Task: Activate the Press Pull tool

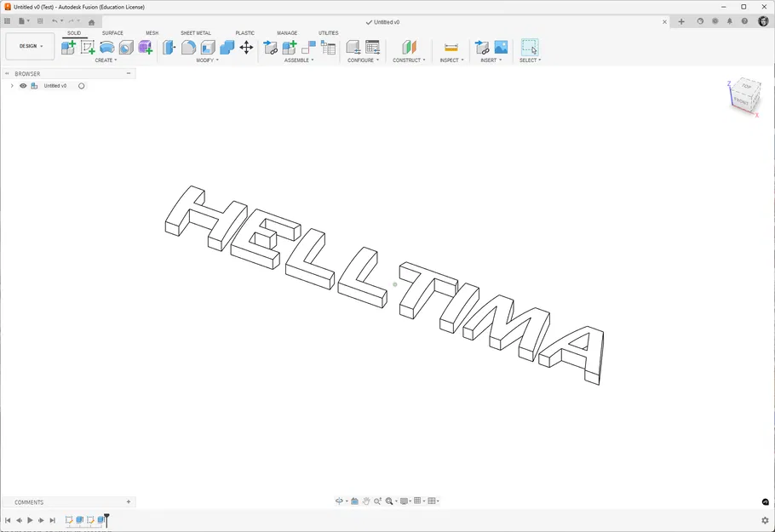Action: click(x=169, y=48)
